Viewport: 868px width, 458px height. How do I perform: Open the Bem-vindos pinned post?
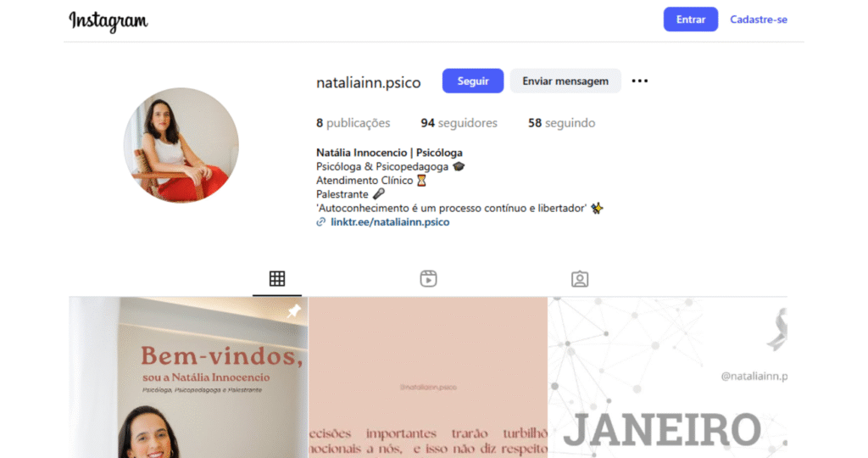188,377
